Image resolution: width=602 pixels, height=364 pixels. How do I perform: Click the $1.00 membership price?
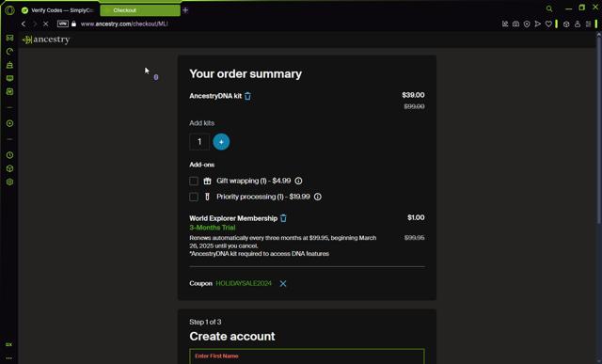click(x=416, y=217)
